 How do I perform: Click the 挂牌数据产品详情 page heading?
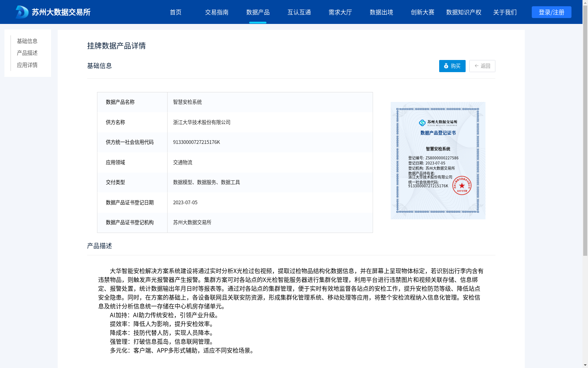[116, 46]
